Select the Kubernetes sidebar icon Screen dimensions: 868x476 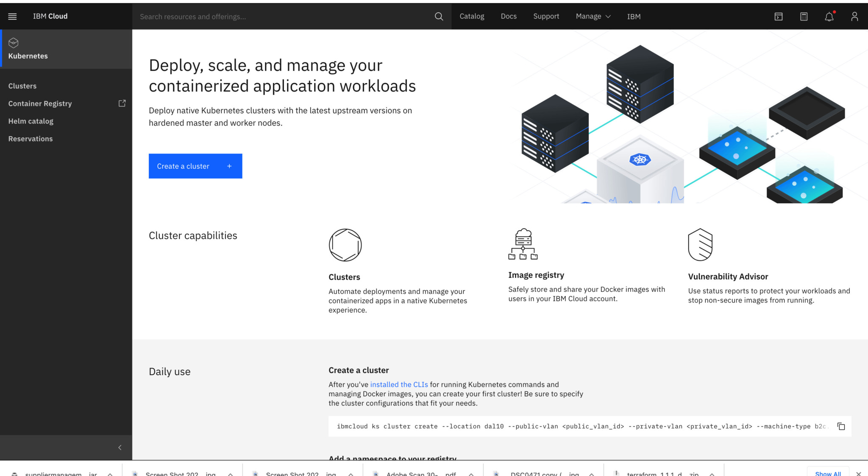coord(13,42)
